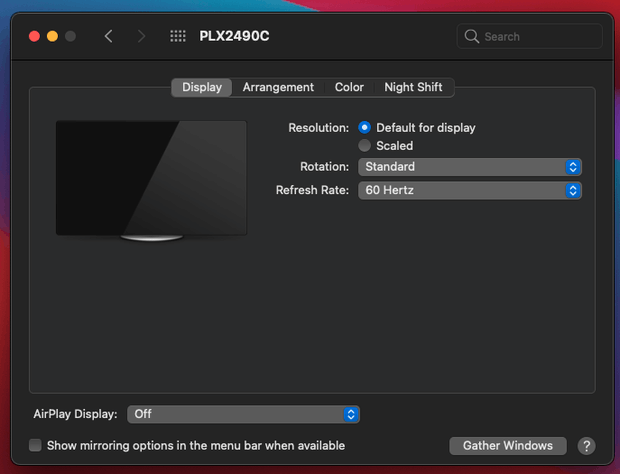The image size is (620, 474).
Task: Click the PLX2490C window title
Action: [234, 36]
